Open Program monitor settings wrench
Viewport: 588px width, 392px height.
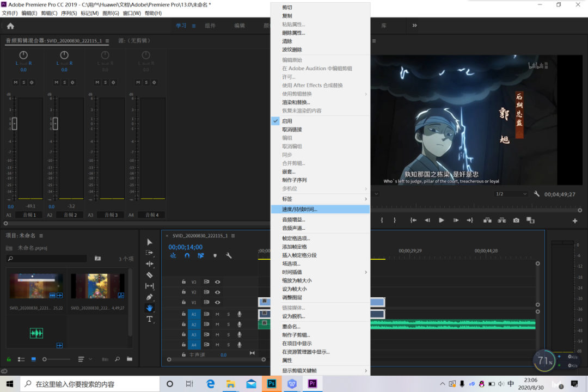click(x=537, y=194)
